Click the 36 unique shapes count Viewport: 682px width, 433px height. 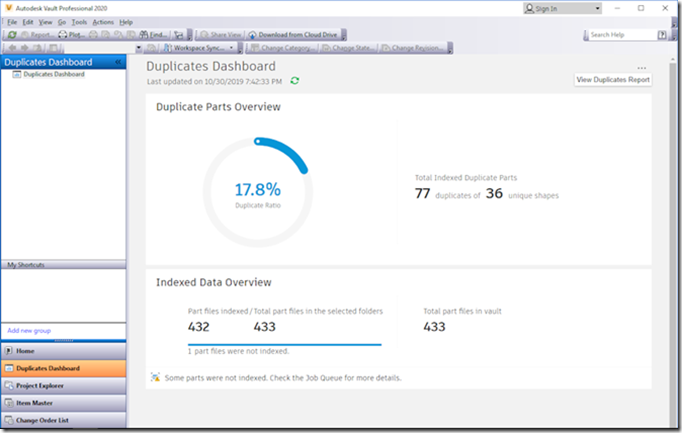click(494, 193)
